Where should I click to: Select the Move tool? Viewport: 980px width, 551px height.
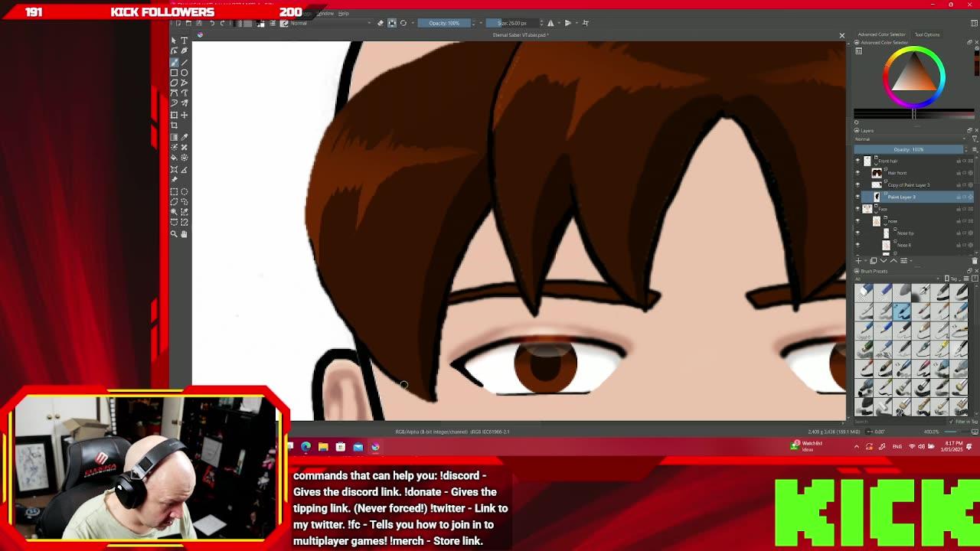184,115
